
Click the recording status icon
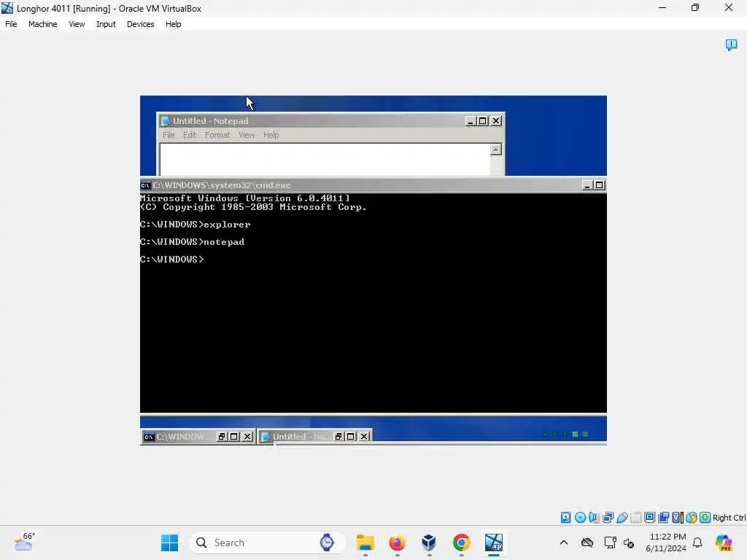(663, 518)
